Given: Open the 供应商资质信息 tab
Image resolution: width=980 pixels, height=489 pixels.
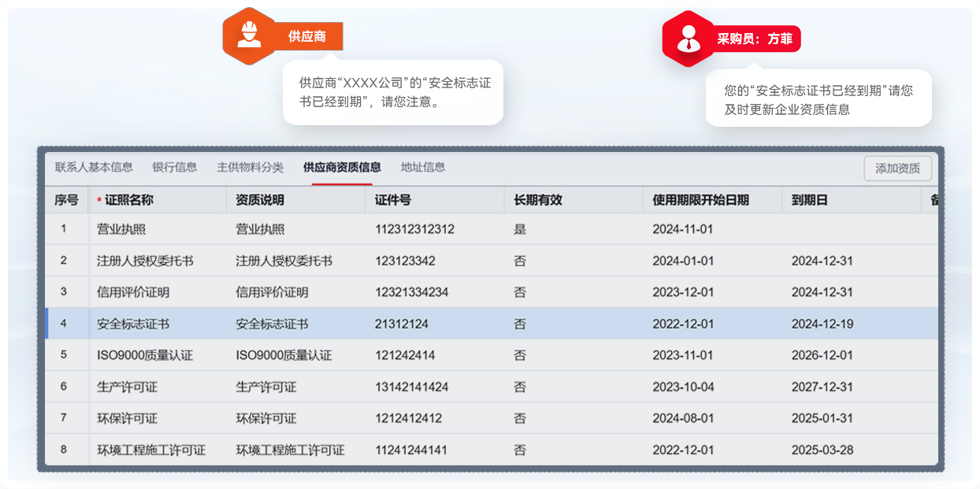Looking at the screenshot, I should 342,167.
